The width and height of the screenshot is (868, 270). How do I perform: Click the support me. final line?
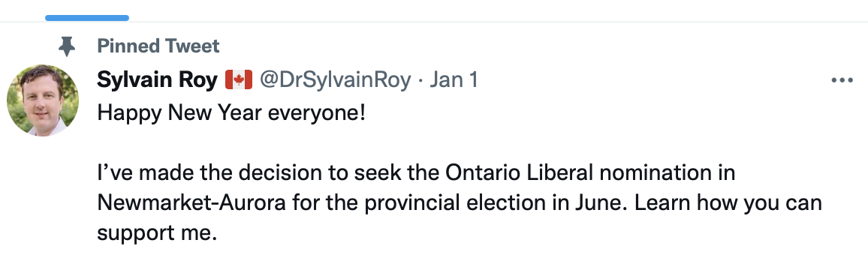click(156, 233)
